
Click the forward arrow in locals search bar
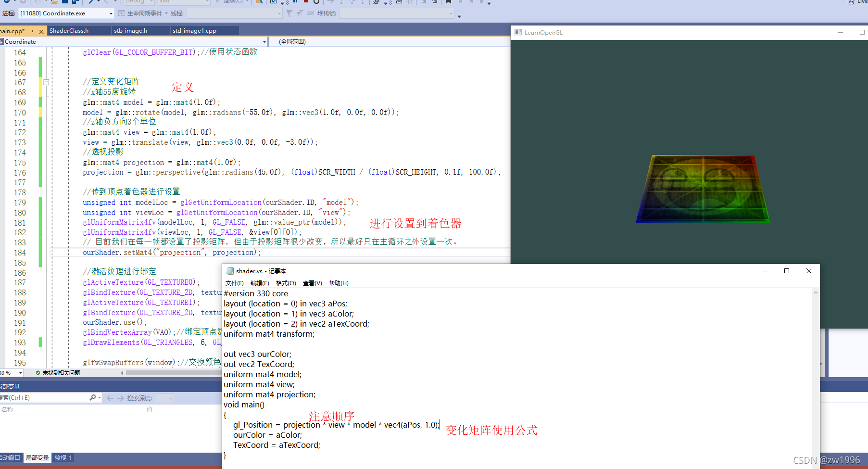coord(120,398)
